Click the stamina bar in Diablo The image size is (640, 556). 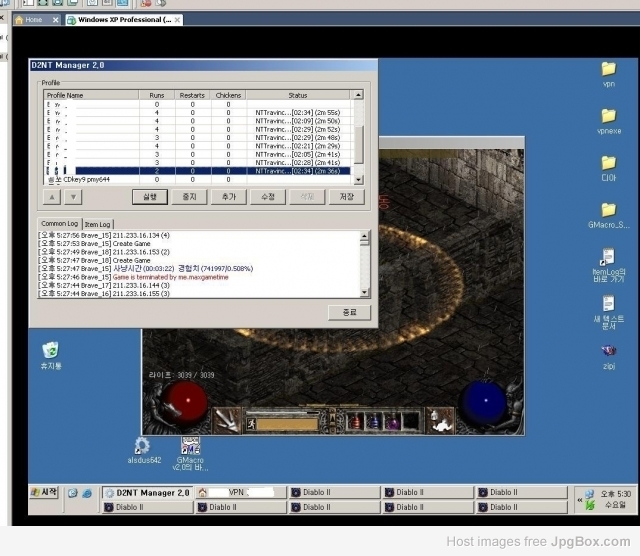(287, 425)
